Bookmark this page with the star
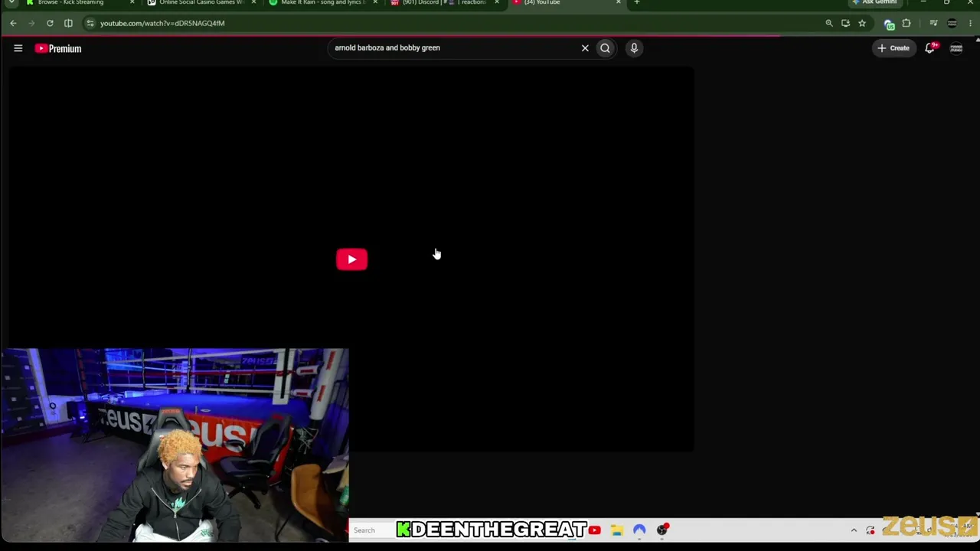The width and height of the screenshot is (980, 551). point(862,24)
